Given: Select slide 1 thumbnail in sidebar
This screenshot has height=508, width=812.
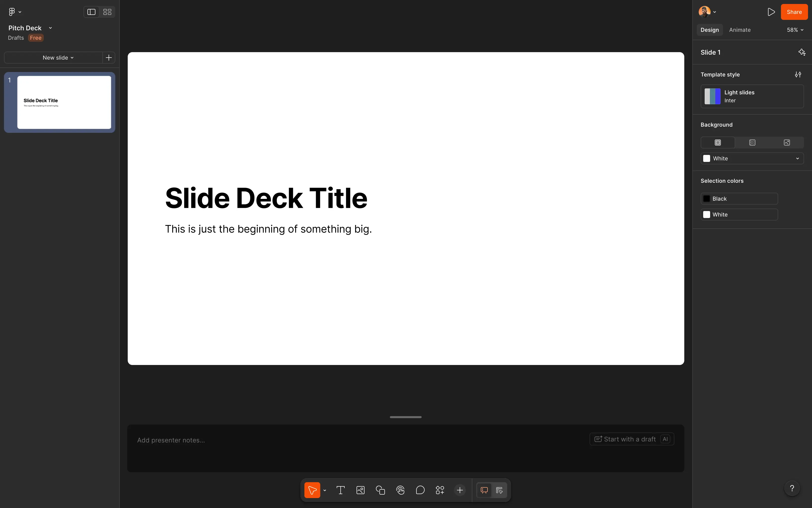Looking at the screenshot, I should 64,102.
